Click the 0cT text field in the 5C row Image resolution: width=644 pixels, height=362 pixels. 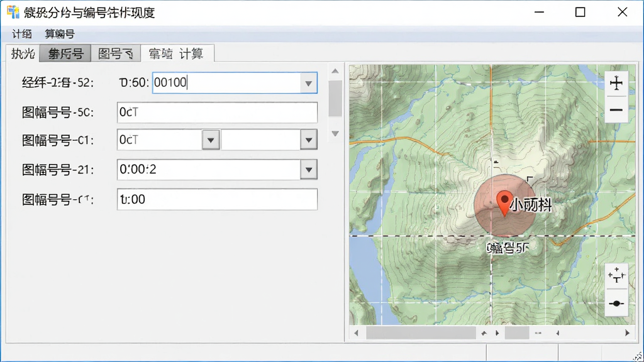tap(217, 112)
